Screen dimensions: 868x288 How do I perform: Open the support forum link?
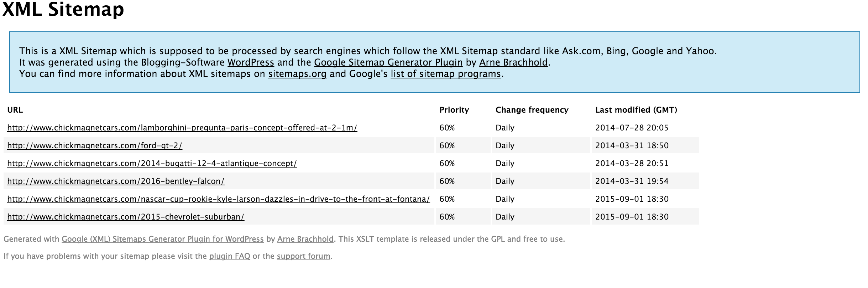click(303, 256)
